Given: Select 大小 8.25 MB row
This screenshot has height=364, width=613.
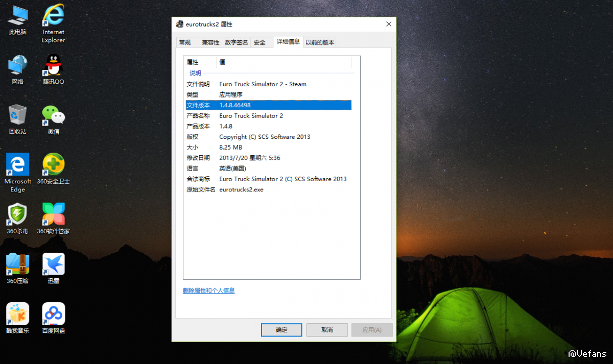Looking at the screenshot, I should (x=268, y=147).
